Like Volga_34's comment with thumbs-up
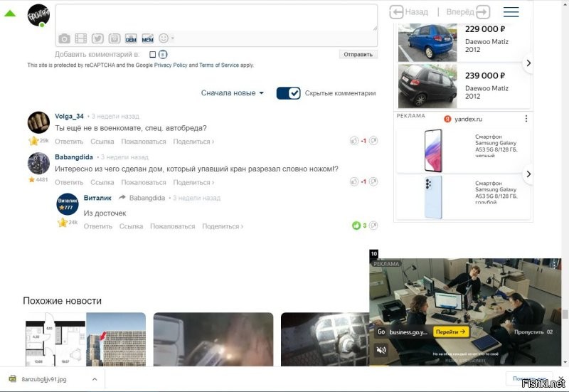The height and width of the screenshot is (392, 569). pos(354,141)
